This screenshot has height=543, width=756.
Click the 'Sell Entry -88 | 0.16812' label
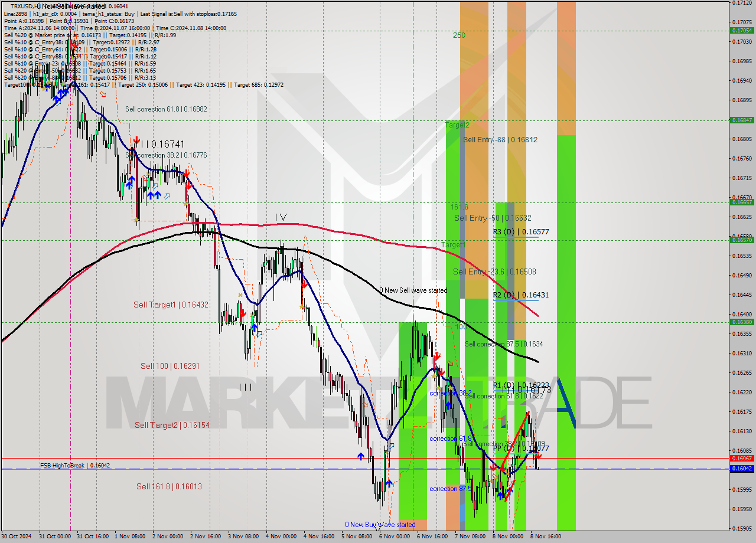point(500,140)
